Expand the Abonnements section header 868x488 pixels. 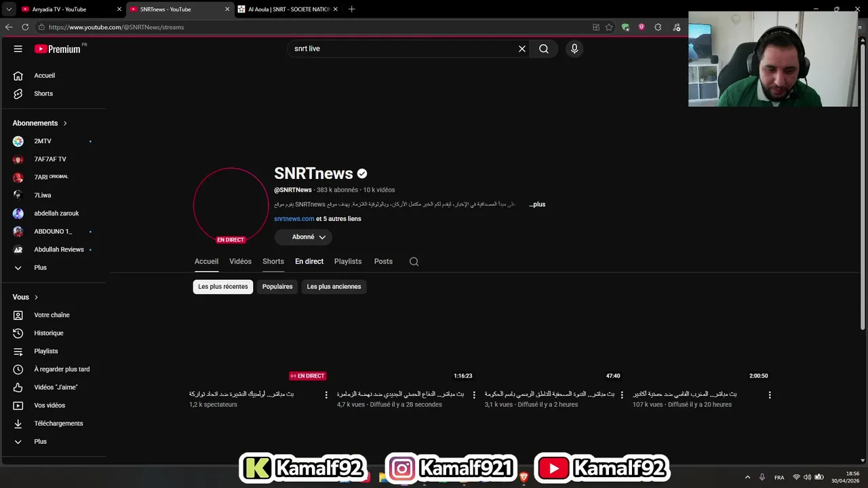tap(40, 123)
